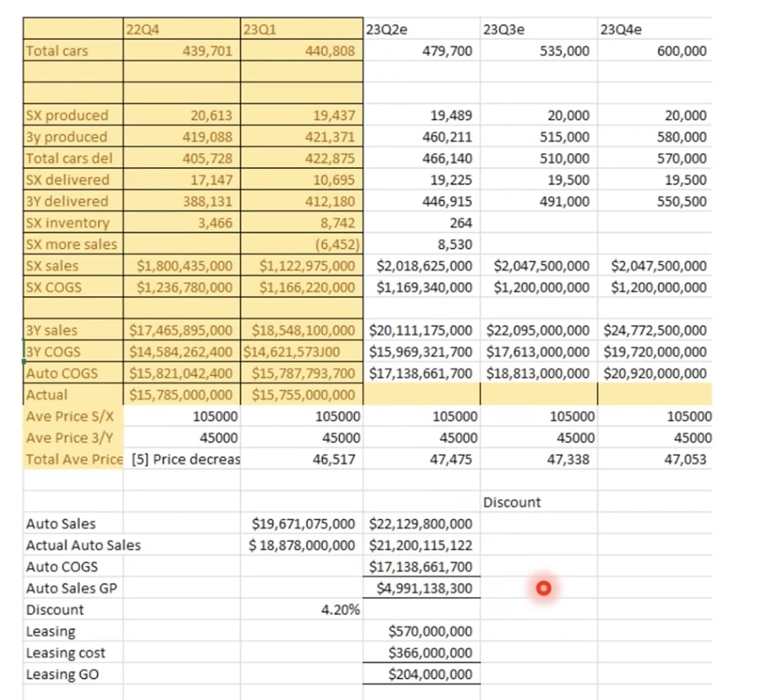This screenshot has height=700, width=765.
Task: Click the "Discount" label below 23Q3e data
Action: (512, 503)
